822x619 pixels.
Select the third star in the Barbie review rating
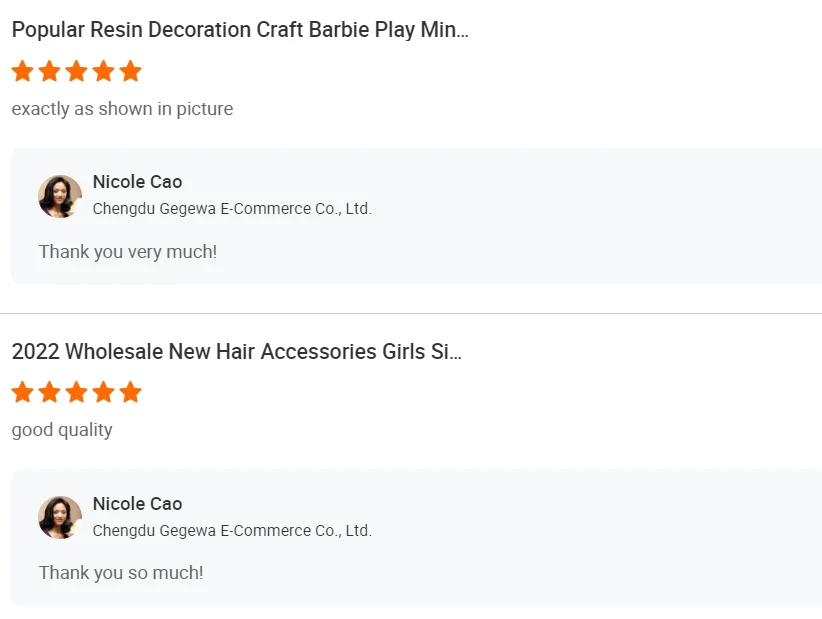[x=76, y=71]
